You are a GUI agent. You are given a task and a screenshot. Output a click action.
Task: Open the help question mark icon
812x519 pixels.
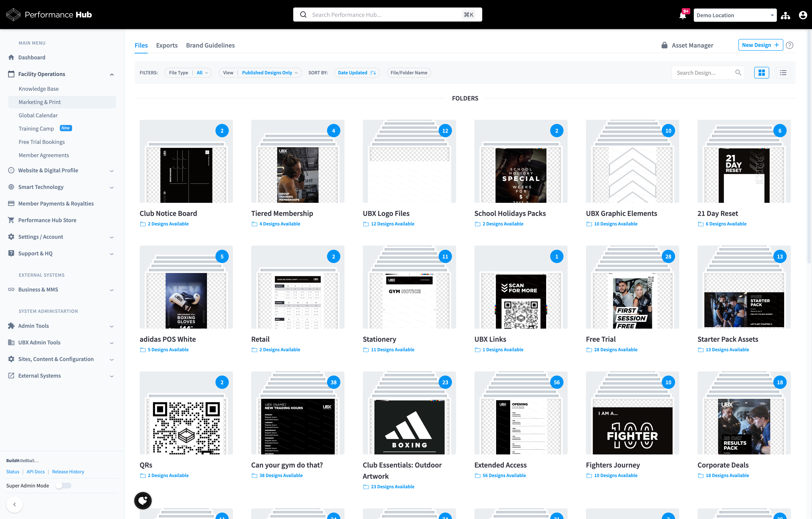[x=789, y=45]
